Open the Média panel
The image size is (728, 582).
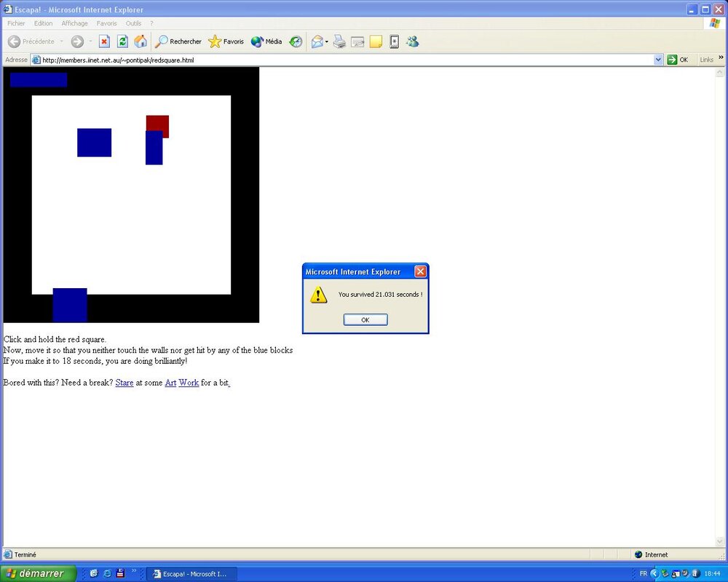265,41
